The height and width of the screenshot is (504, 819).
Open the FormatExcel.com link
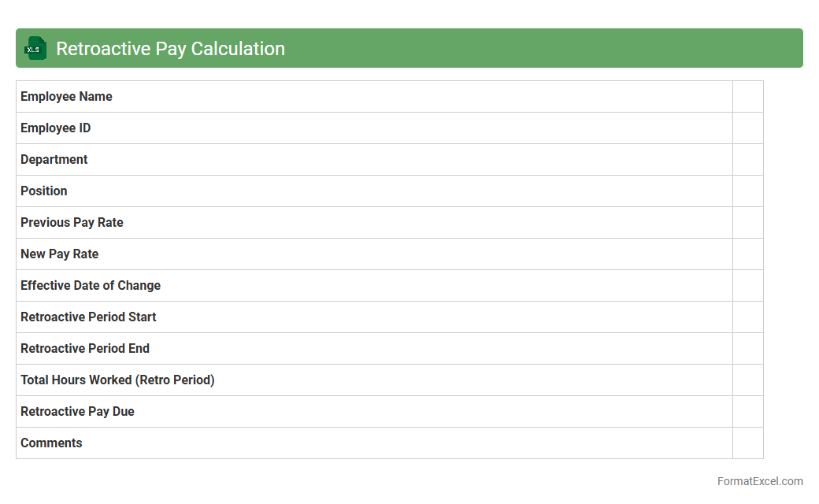click(x=759, y=481)
